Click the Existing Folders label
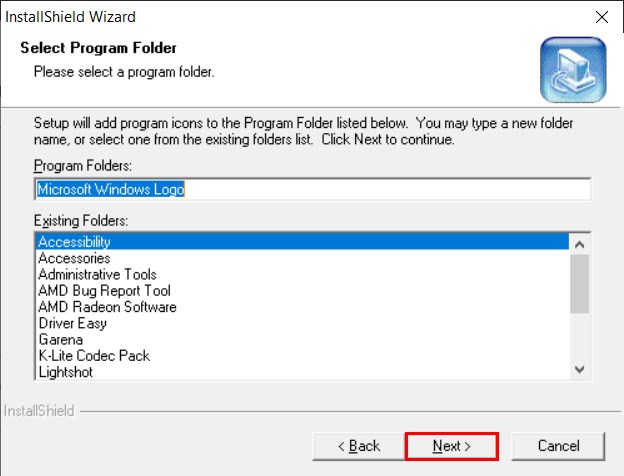 [x=81, y=220]
